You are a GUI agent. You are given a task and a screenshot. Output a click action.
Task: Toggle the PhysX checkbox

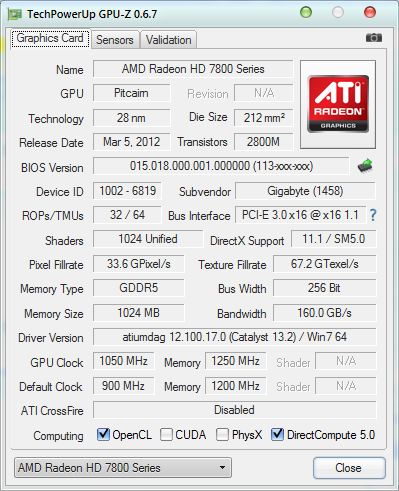tap(222, 434)
